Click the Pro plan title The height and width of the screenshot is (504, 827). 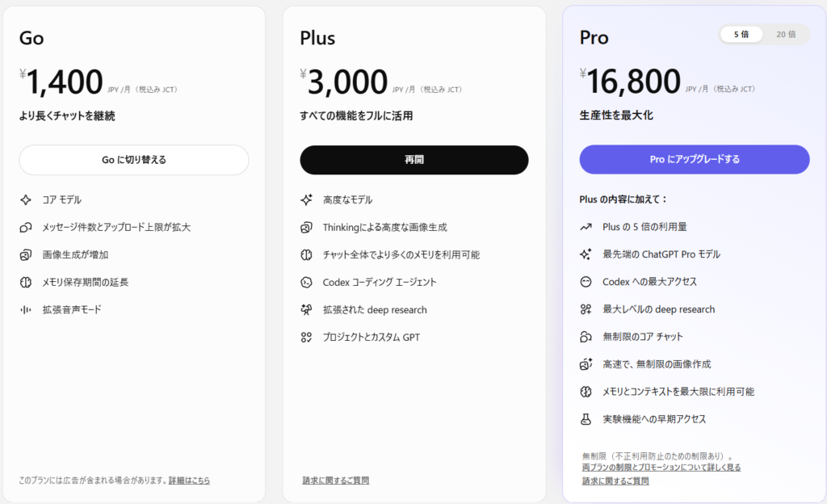pyautogui.click(x=594, y=37)
